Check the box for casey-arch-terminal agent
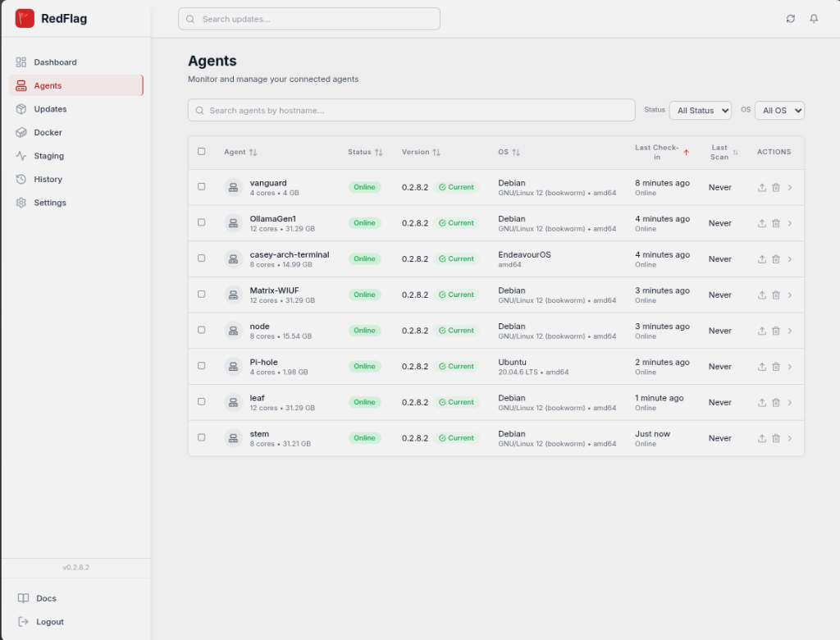The width and height of the screenshot is (840, 640). (x=202, y=258)
